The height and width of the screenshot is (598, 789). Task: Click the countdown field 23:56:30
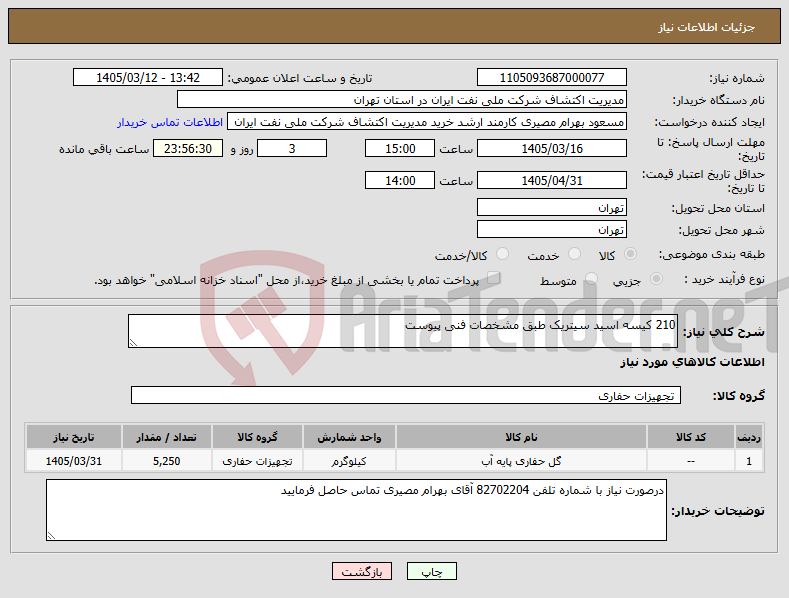pos(188,148)
